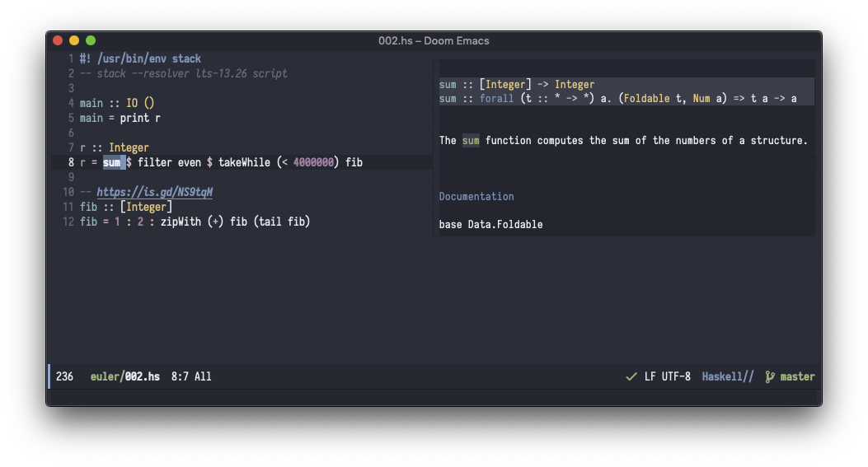Click the green checkmark syntax checker icon

[631, 376]
